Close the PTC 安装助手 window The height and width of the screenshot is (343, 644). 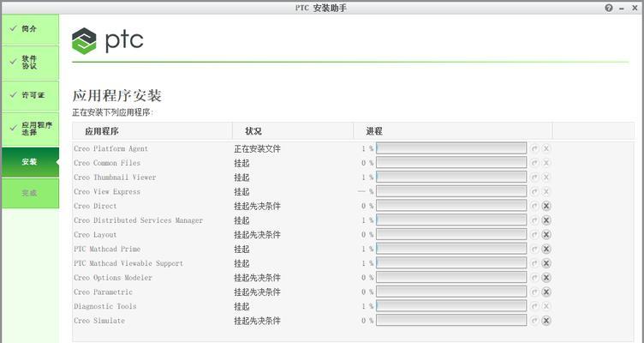(635, 9)
